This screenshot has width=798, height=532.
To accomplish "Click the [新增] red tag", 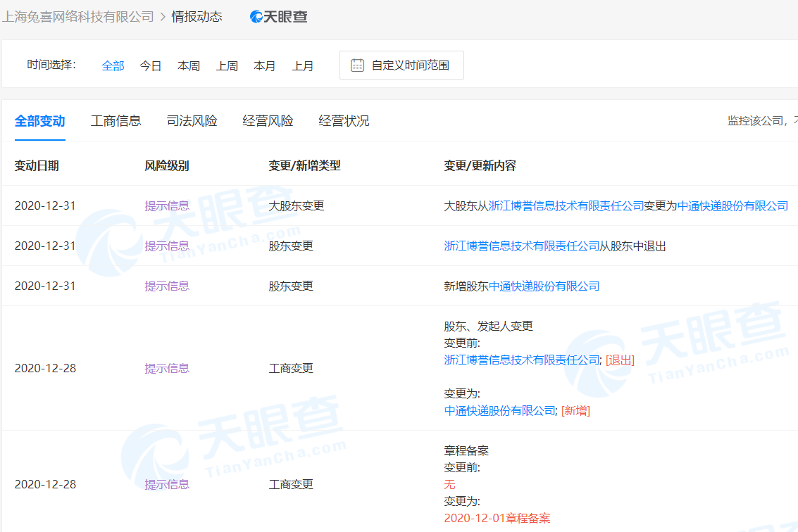I will tap(575, 411).
